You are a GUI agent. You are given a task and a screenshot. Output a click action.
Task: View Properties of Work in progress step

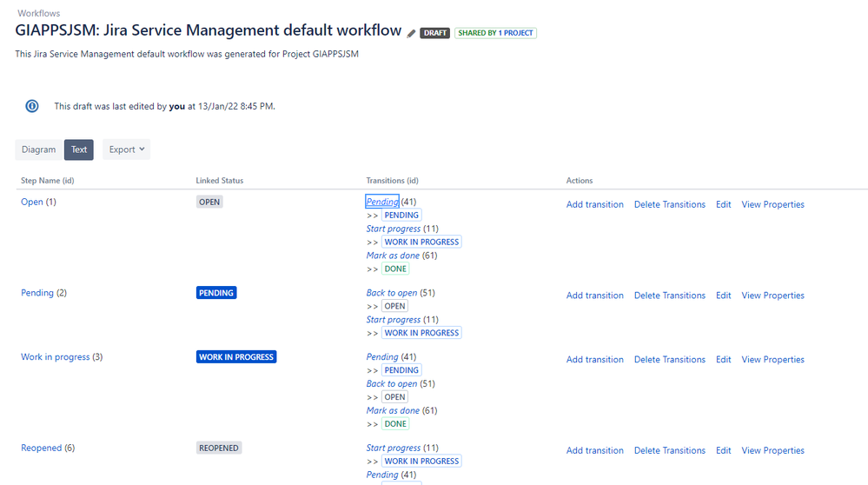[x=772, y=359]
